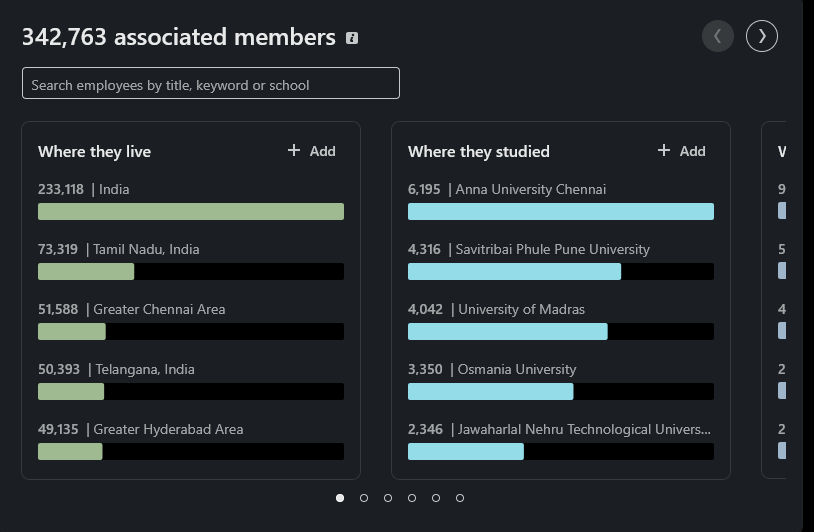The image size is (814, 532).
Task: Go to second carousel page dot
Action: click(364, 498)
